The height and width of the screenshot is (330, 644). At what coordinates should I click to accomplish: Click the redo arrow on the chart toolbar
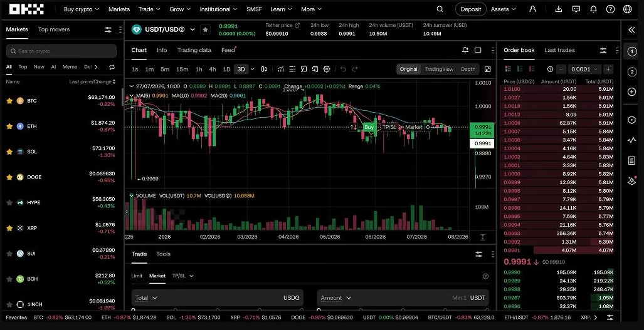click(x=355, y=70)
